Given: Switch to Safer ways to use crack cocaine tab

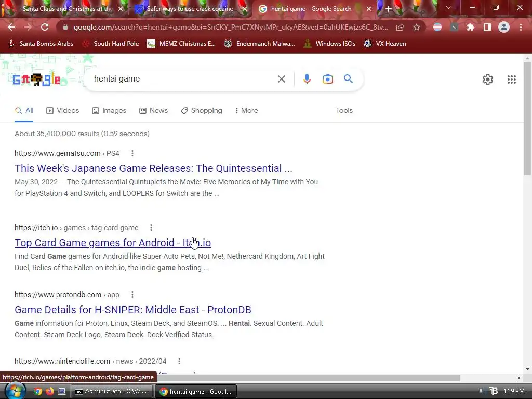Looking at the screenshot, I should coord(190,9).
